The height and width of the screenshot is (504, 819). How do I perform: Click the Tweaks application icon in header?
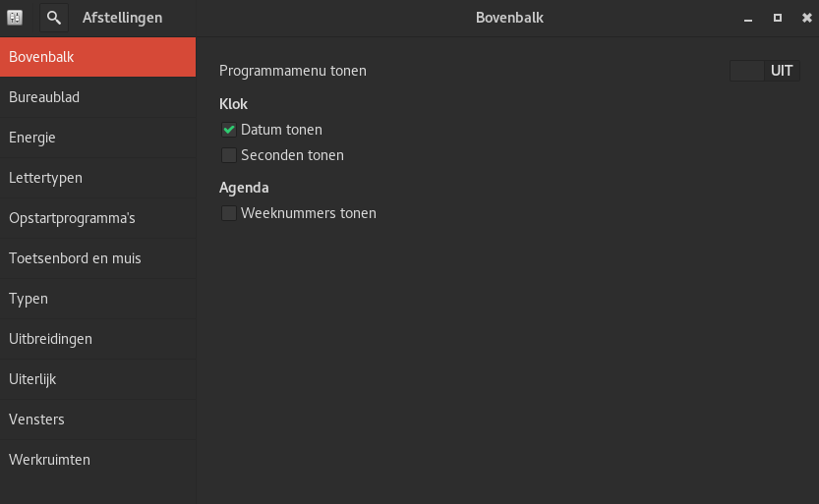[x=15, y=18]
